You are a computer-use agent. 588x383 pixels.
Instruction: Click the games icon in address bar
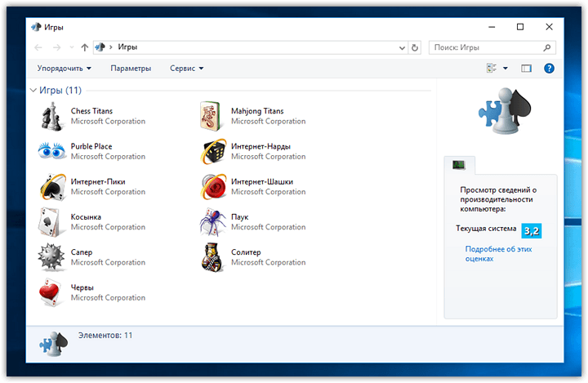(x=100, y=47)
